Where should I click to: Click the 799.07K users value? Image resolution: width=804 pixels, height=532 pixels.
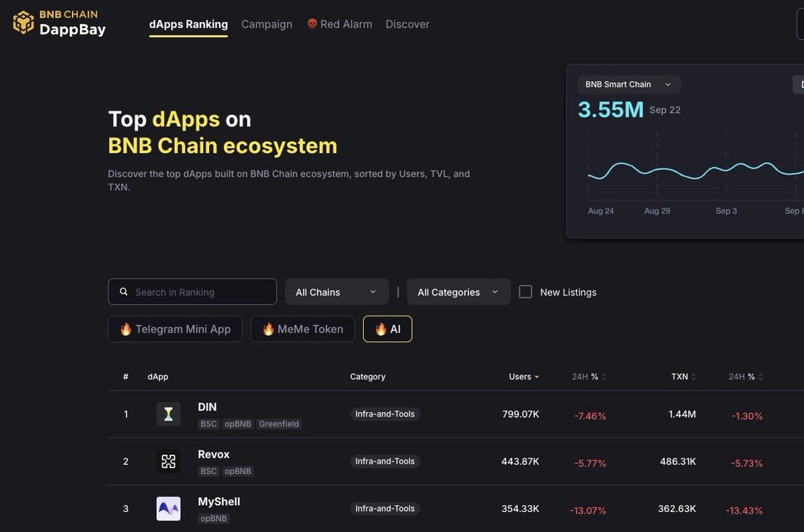[521, 414]
